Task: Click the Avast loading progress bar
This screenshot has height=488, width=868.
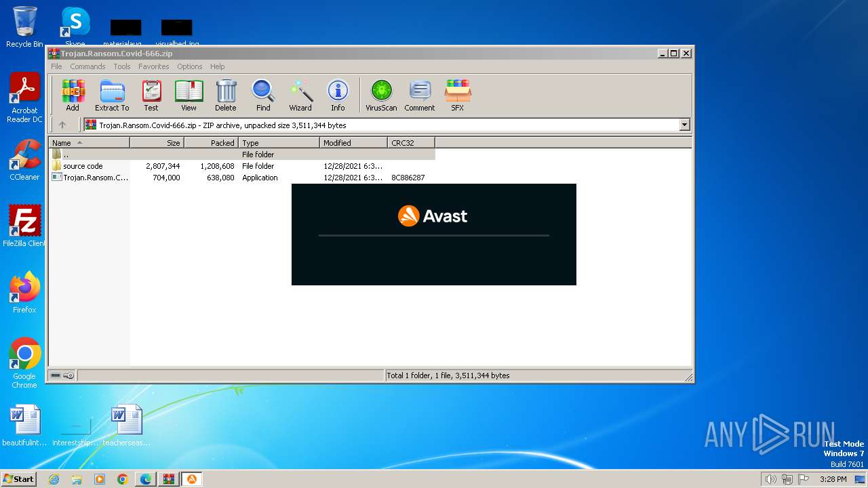Action: pos(434,235)
